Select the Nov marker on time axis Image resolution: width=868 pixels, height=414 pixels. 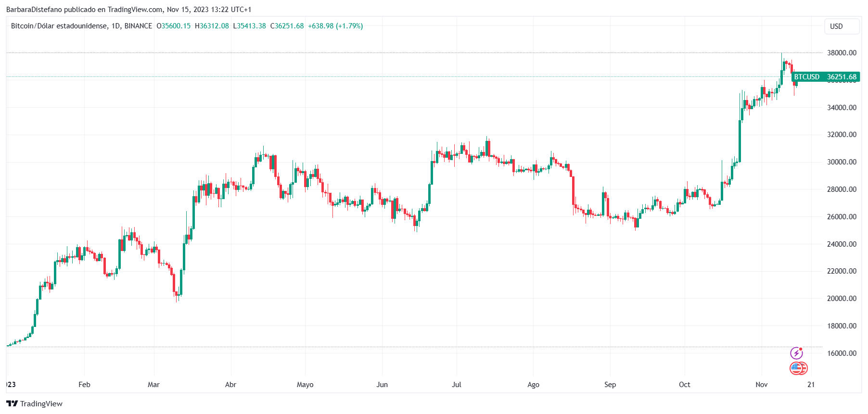click(761, 385)
